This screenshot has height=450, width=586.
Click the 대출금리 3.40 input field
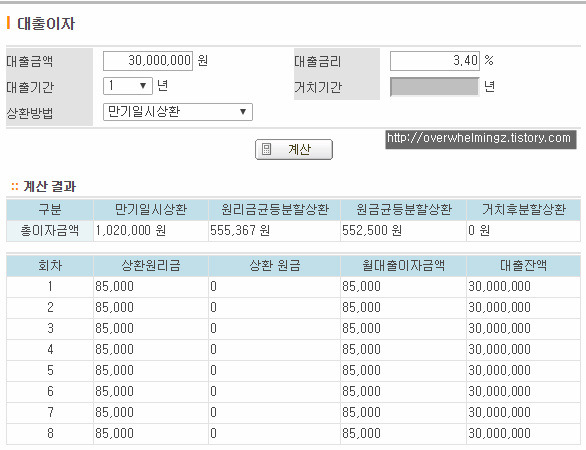(435, 61)
